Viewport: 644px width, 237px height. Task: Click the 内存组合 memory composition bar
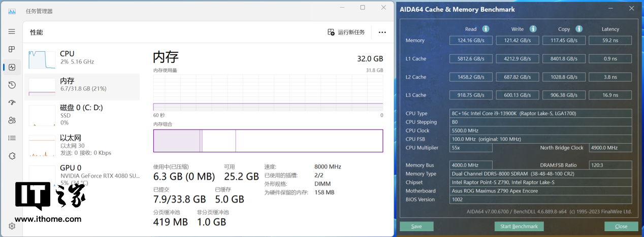[268, 141]
